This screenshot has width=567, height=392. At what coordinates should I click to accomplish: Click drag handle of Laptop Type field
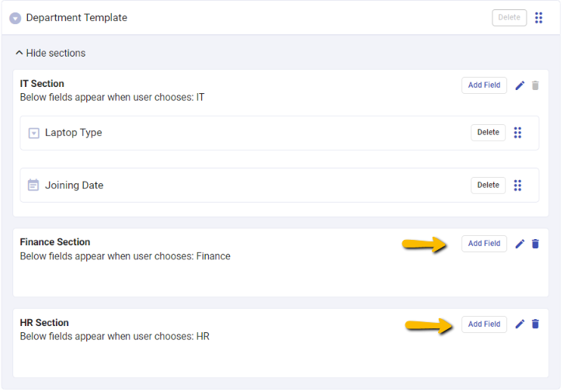click(x=518, y=133)
